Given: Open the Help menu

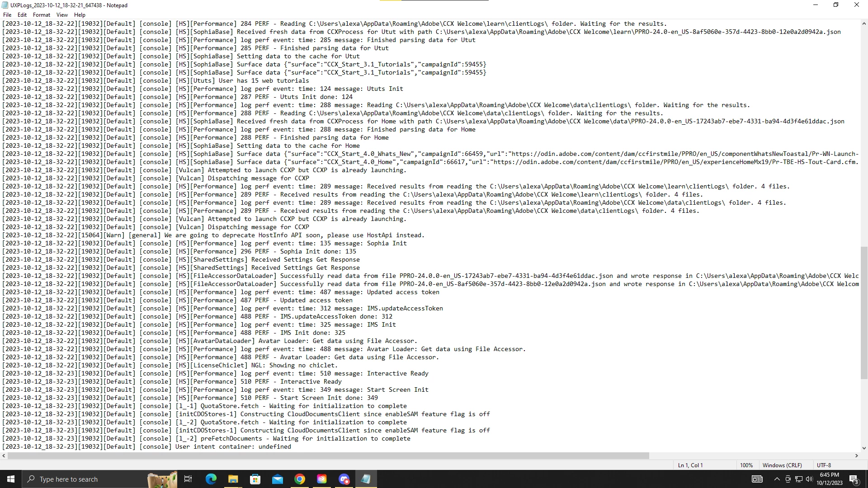Looking at the screenshot, I should pyautogui.click(x=80, y=15).
